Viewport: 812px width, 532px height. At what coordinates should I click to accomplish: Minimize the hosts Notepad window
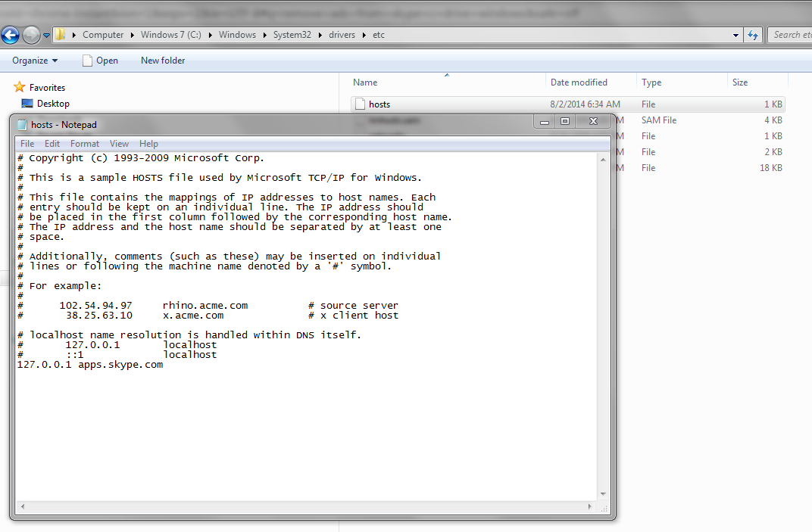545,122
